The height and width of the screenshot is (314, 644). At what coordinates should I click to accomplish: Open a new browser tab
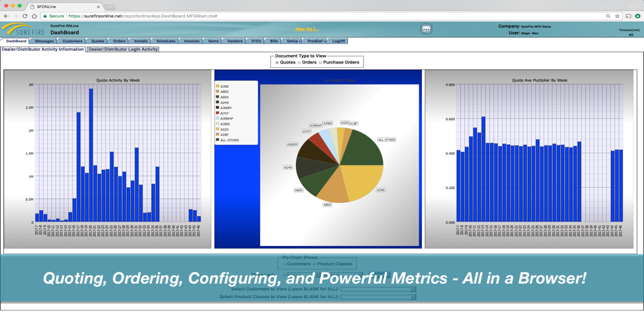click(x=110, y=7)
